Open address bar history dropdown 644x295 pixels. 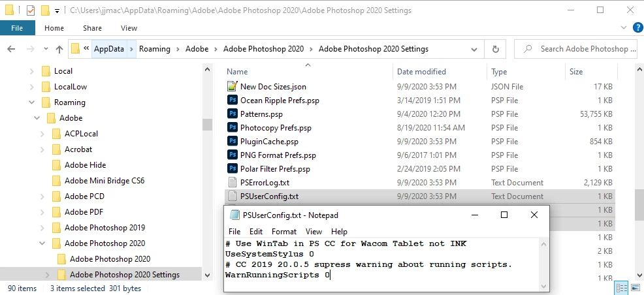pyautogui.click(x=474, y=49)
